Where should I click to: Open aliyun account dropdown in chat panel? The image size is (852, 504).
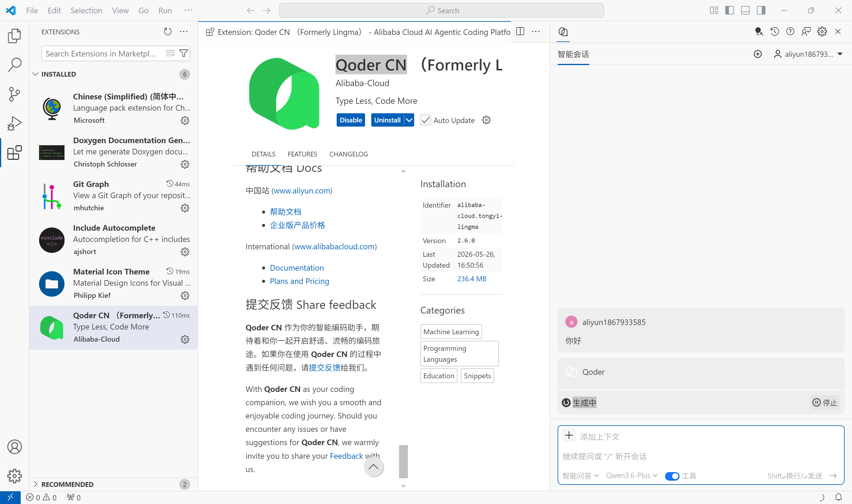(x=809, y=54)
